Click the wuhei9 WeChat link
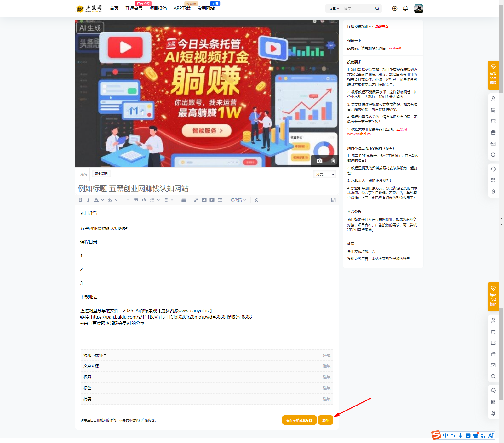This screenshot has width=504, height=443. pos(395,48)
